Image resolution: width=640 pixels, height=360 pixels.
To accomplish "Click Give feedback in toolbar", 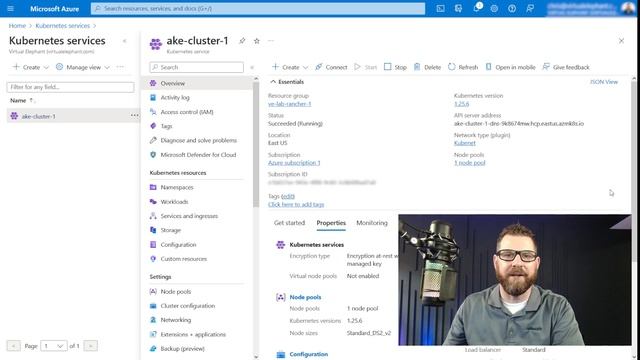I will coord(566,67).
